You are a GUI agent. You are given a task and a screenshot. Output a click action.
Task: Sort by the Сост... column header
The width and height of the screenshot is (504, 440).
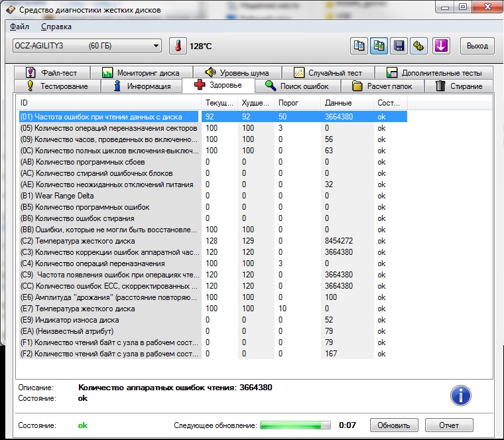(390, 103)
